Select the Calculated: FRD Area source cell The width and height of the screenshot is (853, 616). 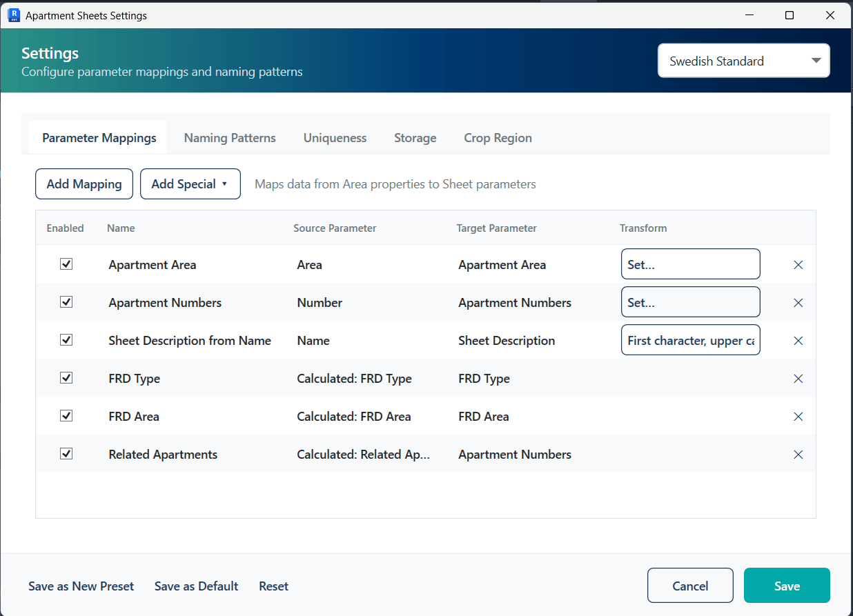354,417
